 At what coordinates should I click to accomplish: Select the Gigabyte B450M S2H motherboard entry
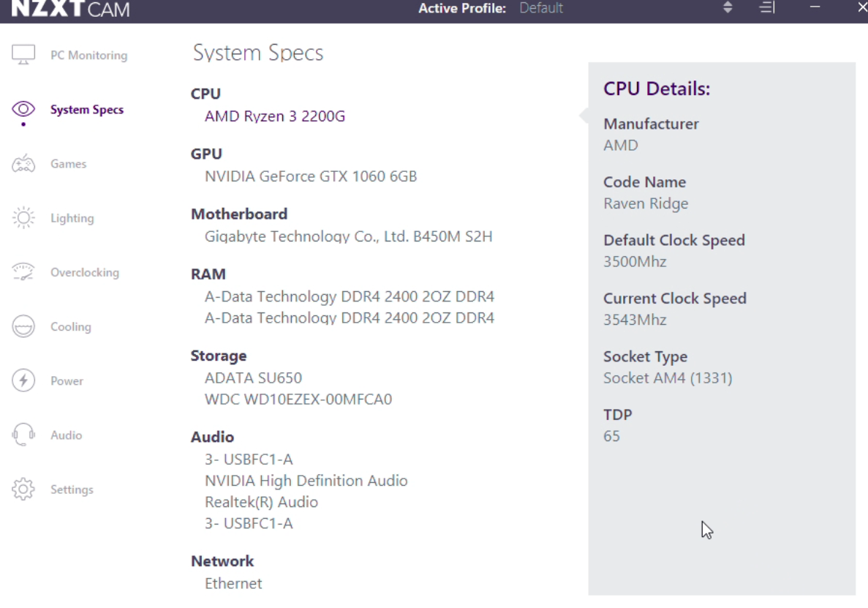pos(348,236)
